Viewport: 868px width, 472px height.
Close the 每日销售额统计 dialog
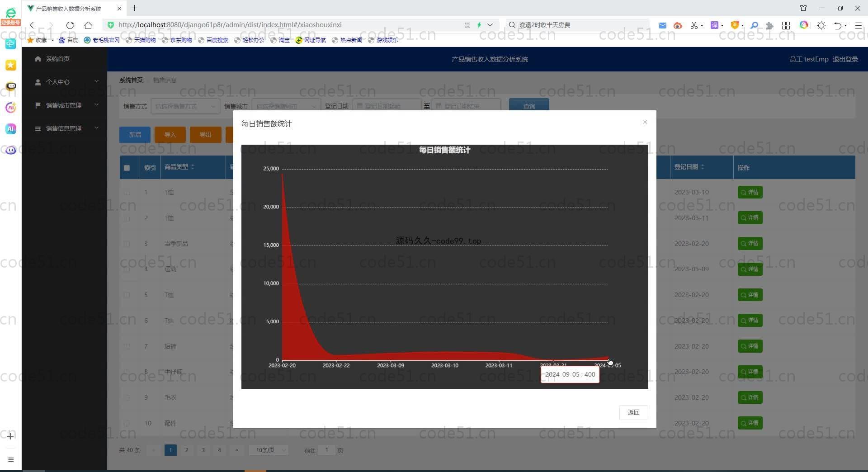click(x=645, y=122)
